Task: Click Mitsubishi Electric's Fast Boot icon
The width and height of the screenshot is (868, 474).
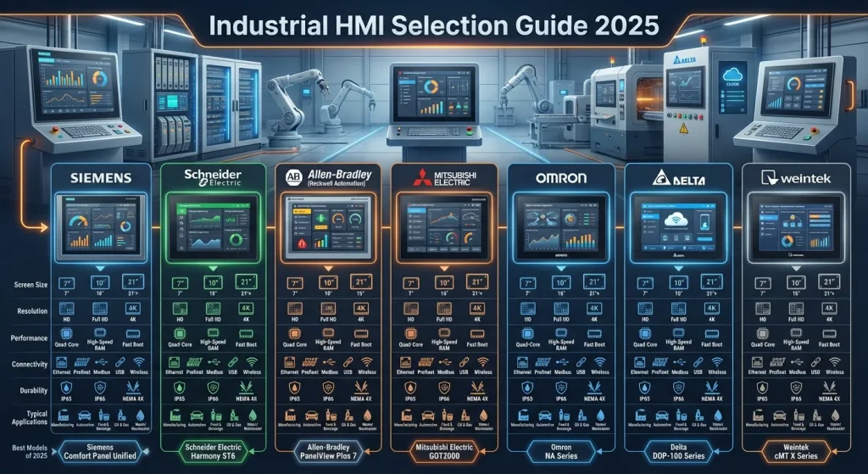Action: coord(478,333)
